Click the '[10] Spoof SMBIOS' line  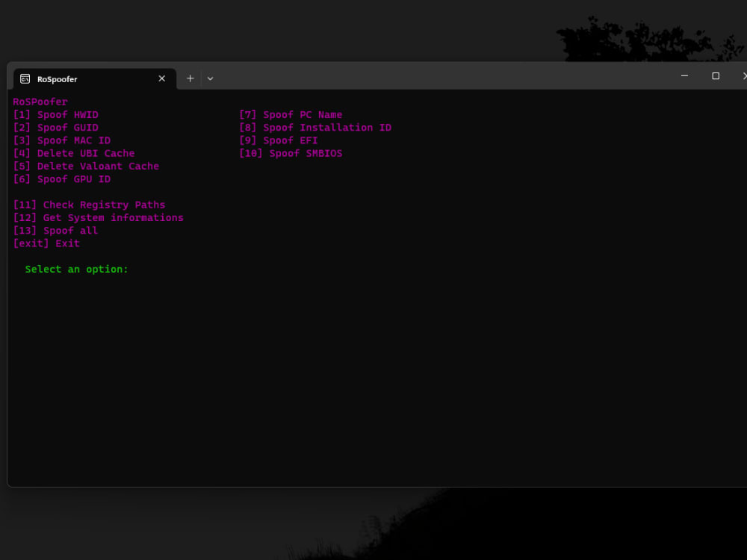tap(291, 153)
